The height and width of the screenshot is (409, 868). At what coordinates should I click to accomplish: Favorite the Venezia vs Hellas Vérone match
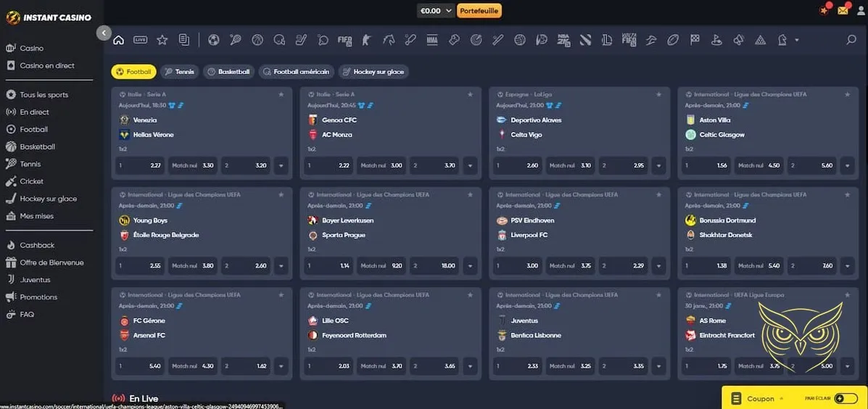(281, 95)
